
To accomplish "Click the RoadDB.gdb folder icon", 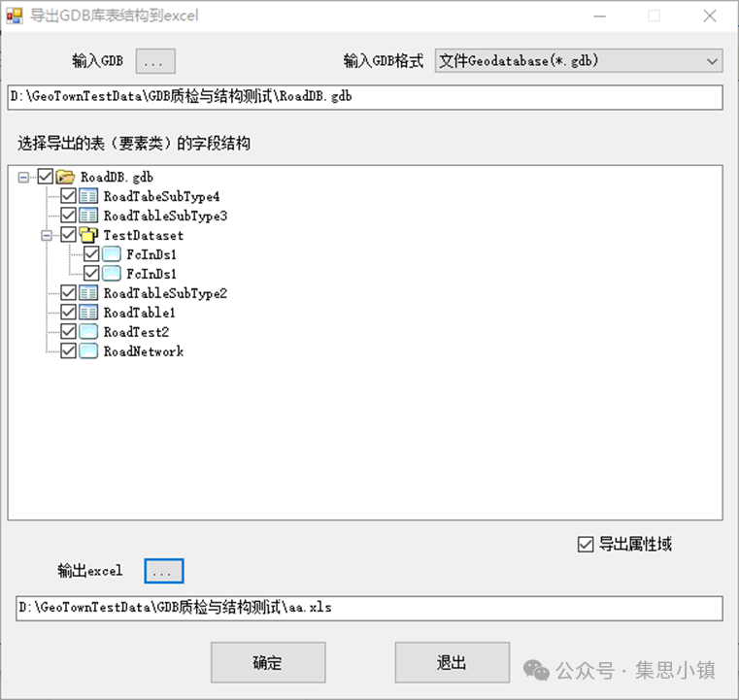I will pyautogui.click(x=65, y=177).
